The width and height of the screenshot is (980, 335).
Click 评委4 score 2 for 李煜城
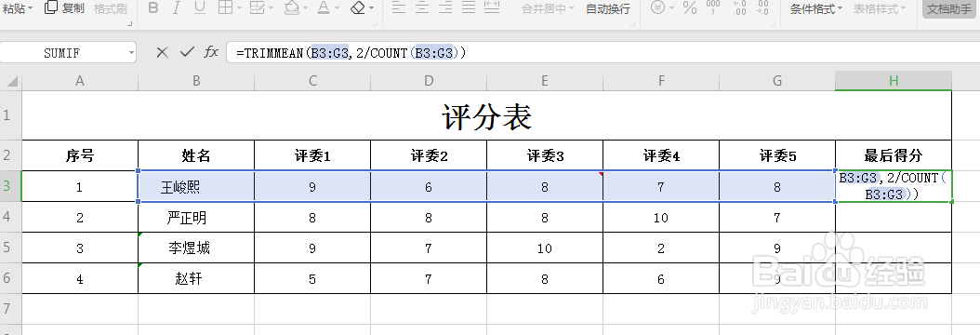(x=661, y=248)
